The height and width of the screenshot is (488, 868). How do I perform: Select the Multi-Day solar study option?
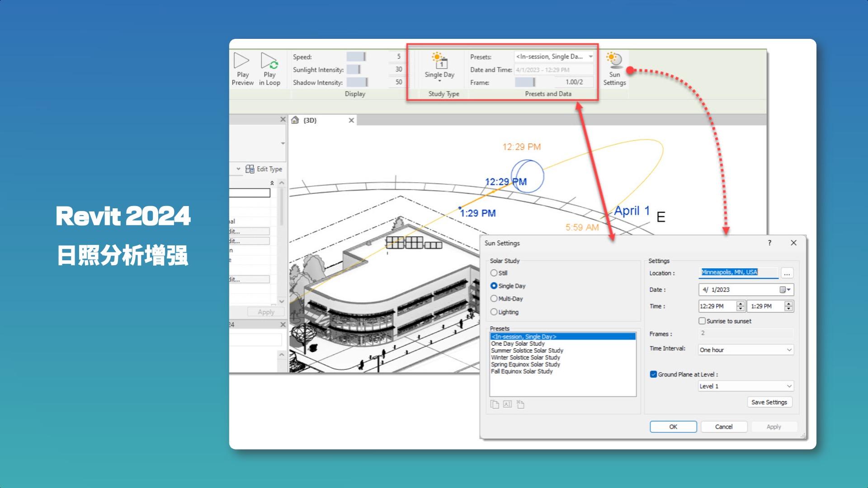(x=494, y=298)
